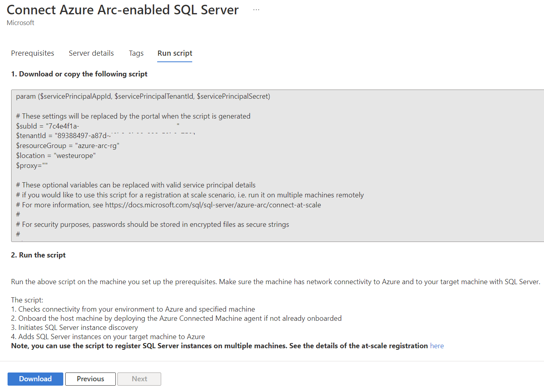Click the disabled Next button
544x392 pixels.
coord(139,379)
